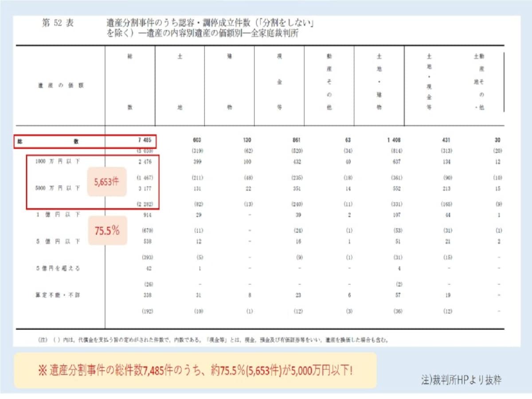Click the value 351 in the 5000万円以下 row
Viewport: 532px width, 399px height.
[297, 189]
